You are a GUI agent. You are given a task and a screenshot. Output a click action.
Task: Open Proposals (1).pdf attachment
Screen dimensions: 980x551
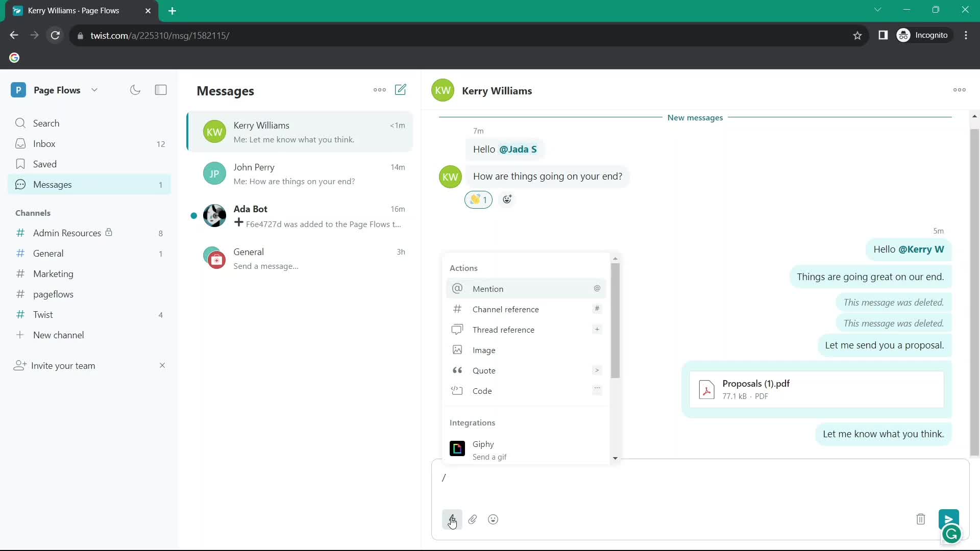click(x=816, y=389)
